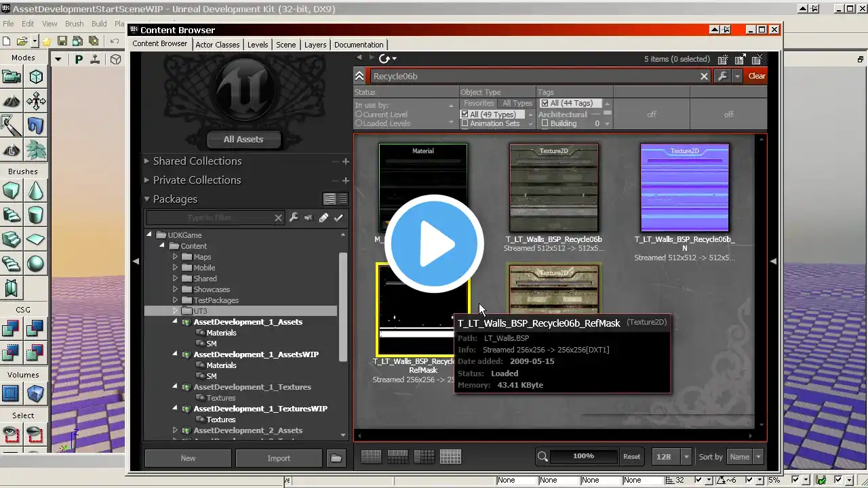
Task: Click the CSG Deintersect icon
Action: (35, 353)
